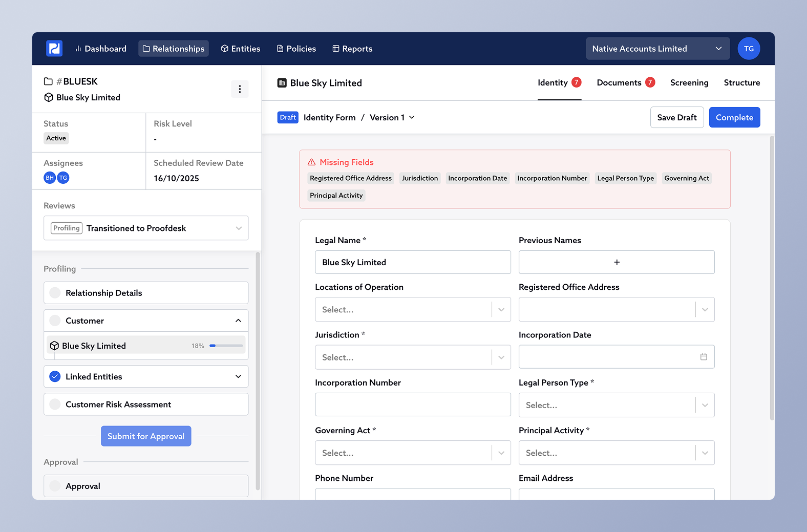Click the plus icon in Previous Names
807x532 pixels.
[617, 262]
